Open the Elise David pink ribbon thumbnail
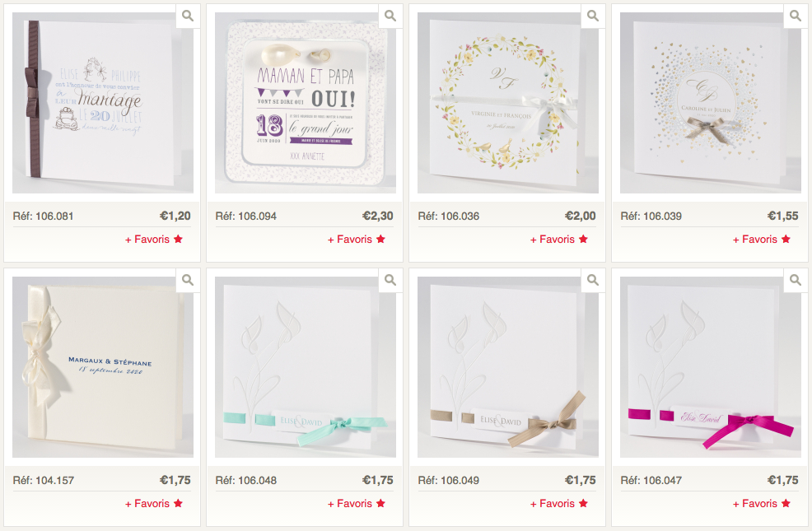Image resolution: width=812 pixels, height=531 pixels. [x=710, y=367]
